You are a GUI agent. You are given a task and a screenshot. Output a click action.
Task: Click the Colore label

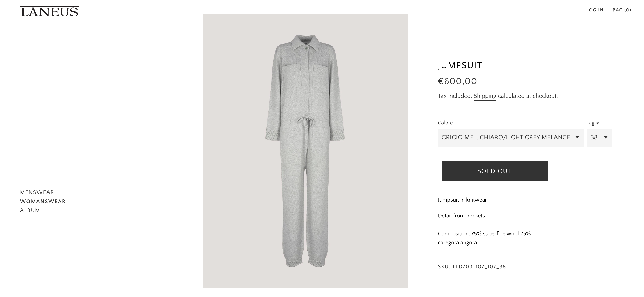click(x=445, y=123)
